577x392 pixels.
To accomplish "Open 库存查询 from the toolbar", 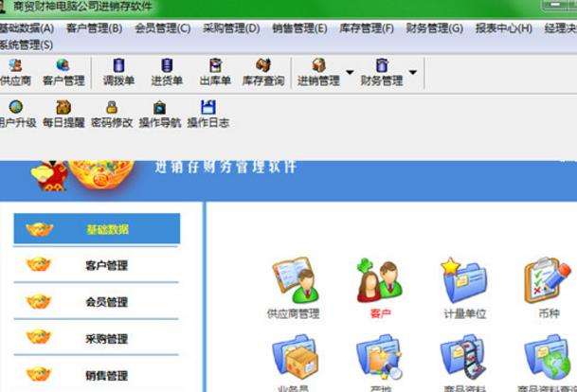I will click(263, 73).
